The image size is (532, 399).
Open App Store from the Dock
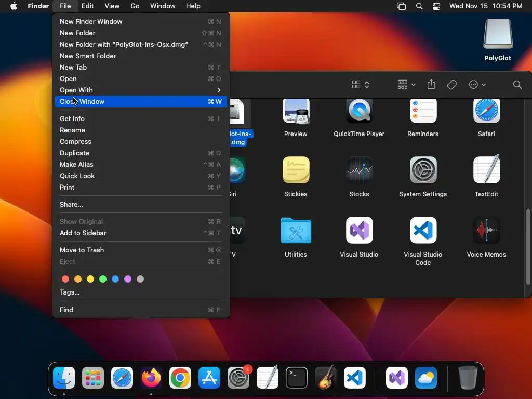[209, 378]
